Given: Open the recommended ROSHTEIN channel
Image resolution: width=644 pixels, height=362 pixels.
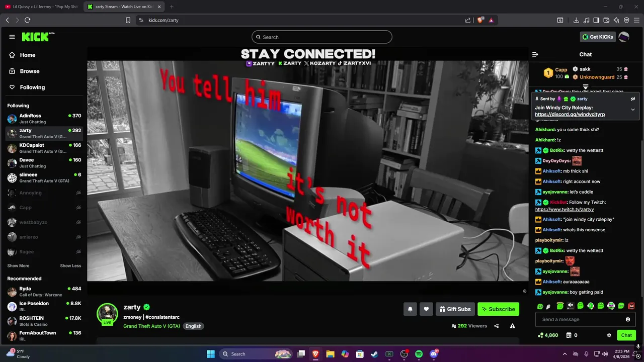Looking at the screenshot, I should click(x=44, y=321).
